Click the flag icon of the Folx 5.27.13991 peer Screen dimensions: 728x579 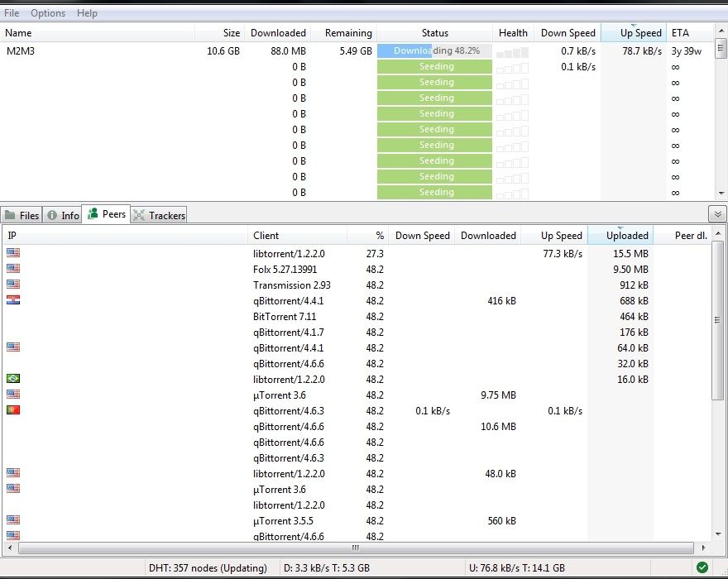13,269
